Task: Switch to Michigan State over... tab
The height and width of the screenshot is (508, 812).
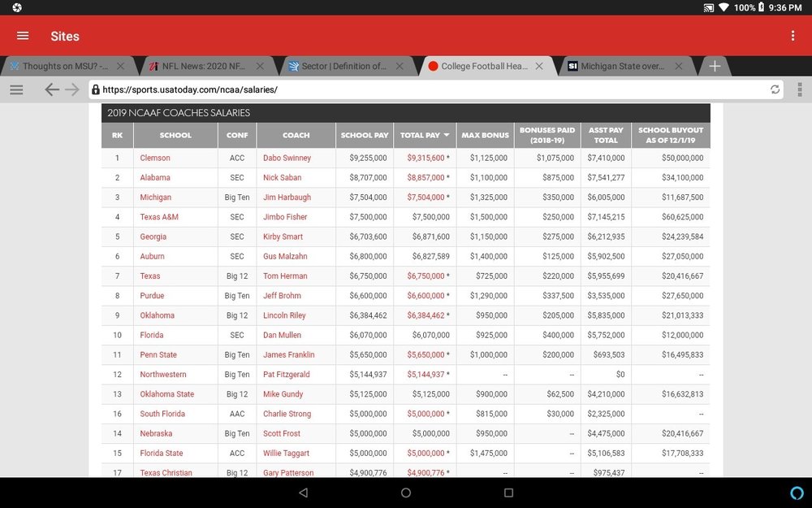Action: click(x=623, y=66)
